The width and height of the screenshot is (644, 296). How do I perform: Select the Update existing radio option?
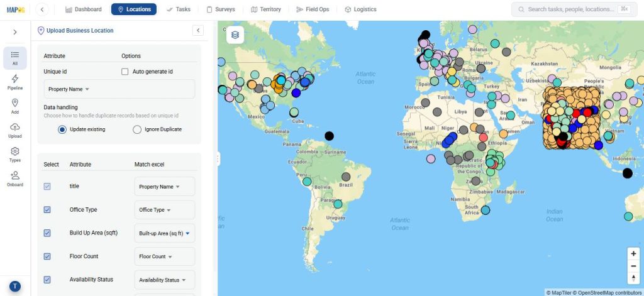[62, 129]
